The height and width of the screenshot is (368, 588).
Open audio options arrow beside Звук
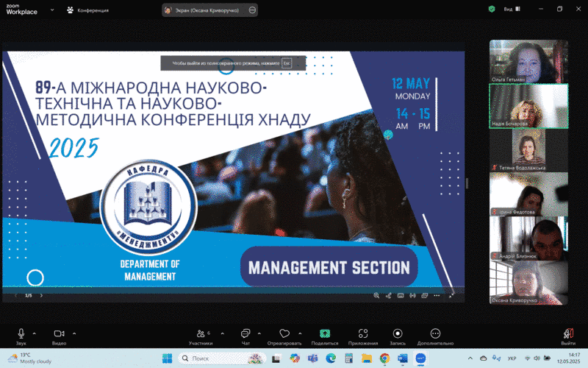34,333
